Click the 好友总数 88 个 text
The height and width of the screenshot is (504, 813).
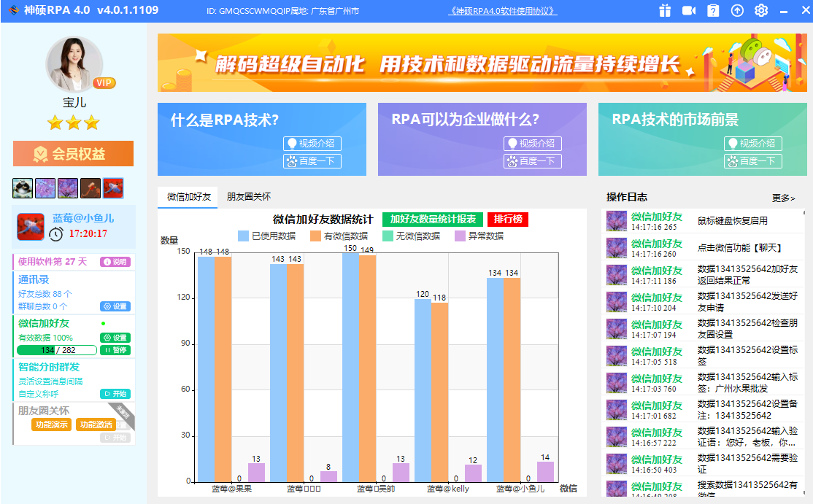pyautogui.click(x=45, y=294)
